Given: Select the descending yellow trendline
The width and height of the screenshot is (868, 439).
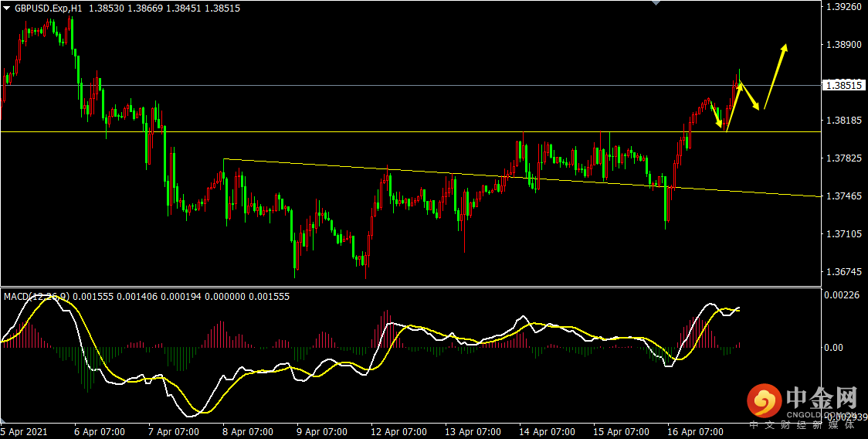Looking at the screenshot, I should click(x=520, y=177).
